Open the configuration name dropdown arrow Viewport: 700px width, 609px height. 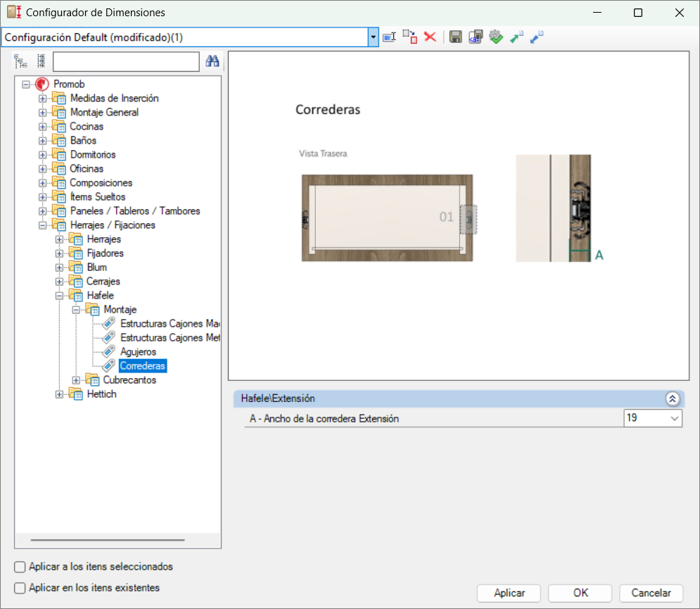pos(373,37)
